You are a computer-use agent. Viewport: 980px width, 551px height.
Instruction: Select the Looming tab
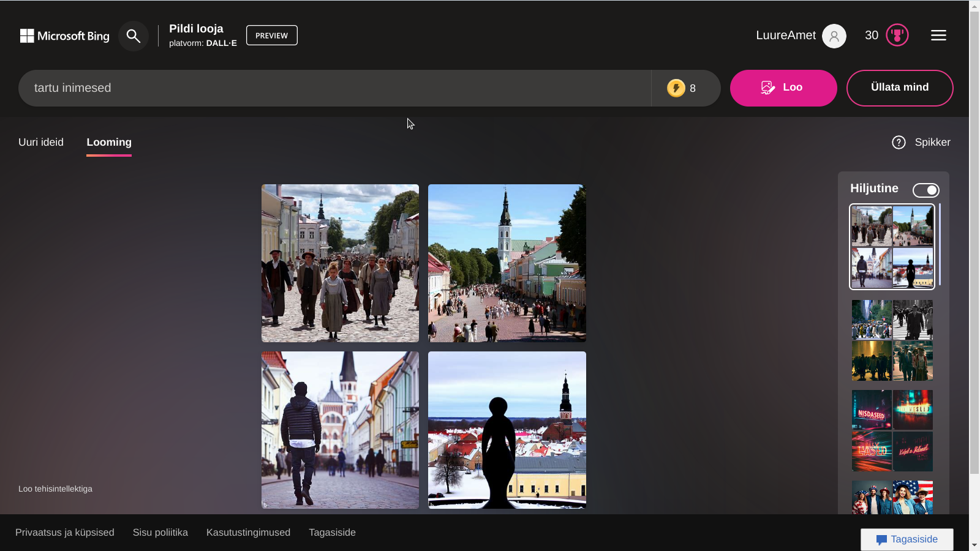coord(109,142)
